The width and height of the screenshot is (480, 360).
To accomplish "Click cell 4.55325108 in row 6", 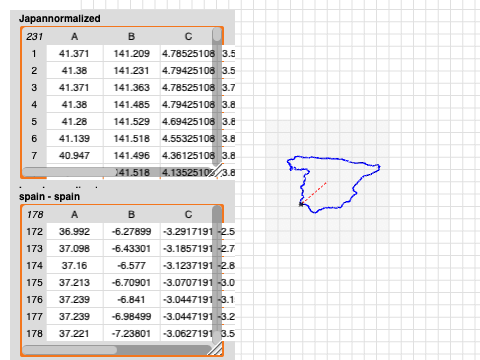I will pos(188,139).
